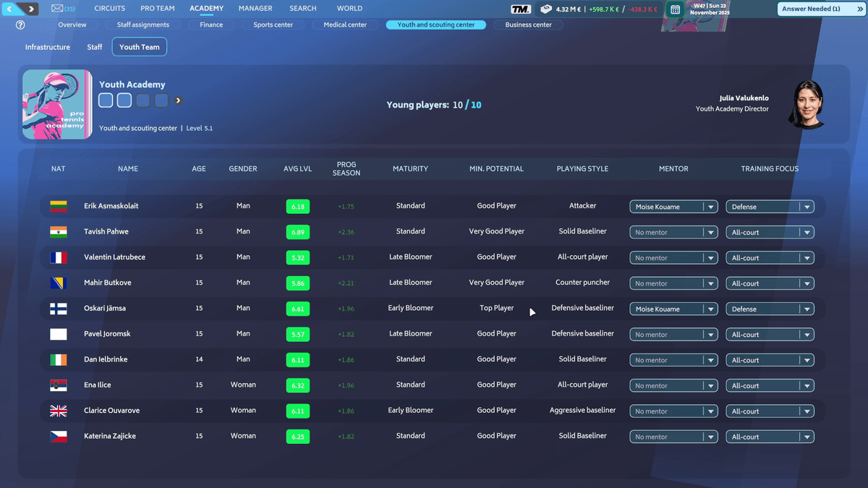868x488 pixels.
Task: Open the CIRCUITS menu
Action: pyautogui.click(x=109, y=9)
